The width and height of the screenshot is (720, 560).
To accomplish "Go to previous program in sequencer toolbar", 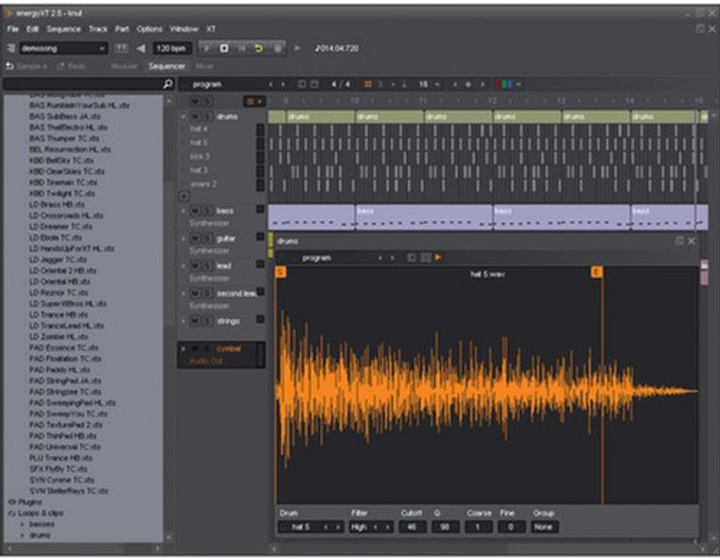I will [271, 84].
